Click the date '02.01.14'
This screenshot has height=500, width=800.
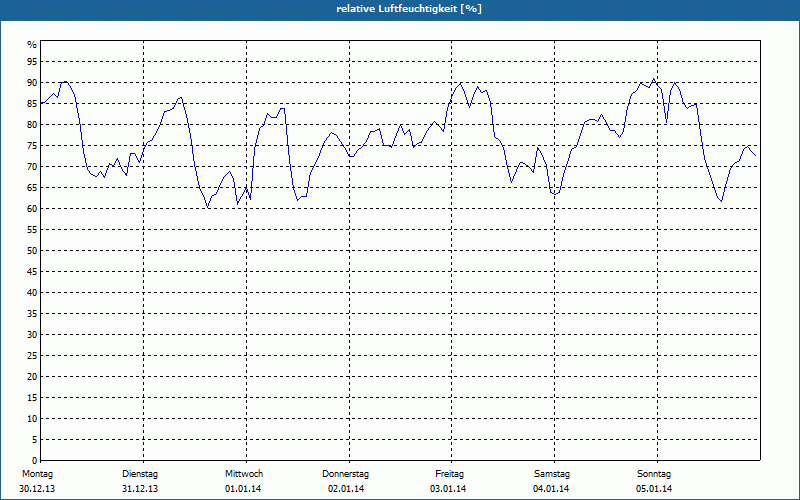pyautogui.click(x=346, y=489)
